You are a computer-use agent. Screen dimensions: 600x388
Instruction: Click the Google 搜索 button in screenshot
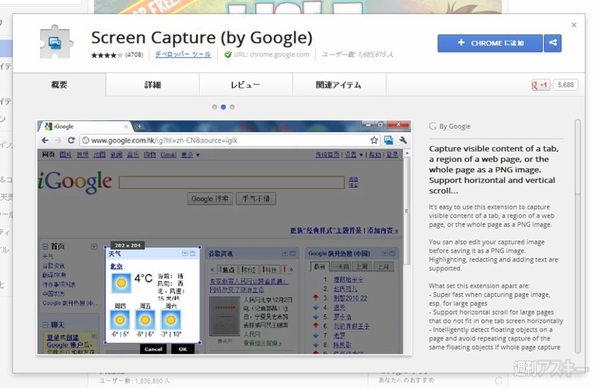pyautogui.click(x=210, y=199)
